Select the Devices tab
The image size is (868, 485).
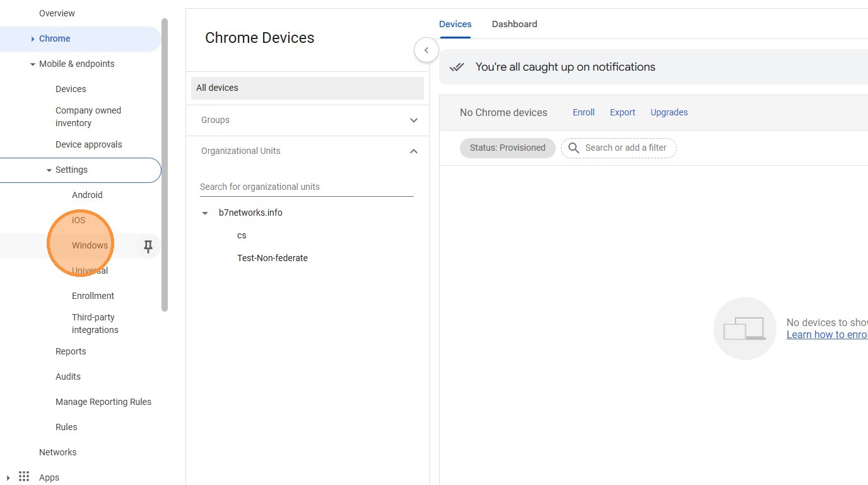tap(455, 24)
